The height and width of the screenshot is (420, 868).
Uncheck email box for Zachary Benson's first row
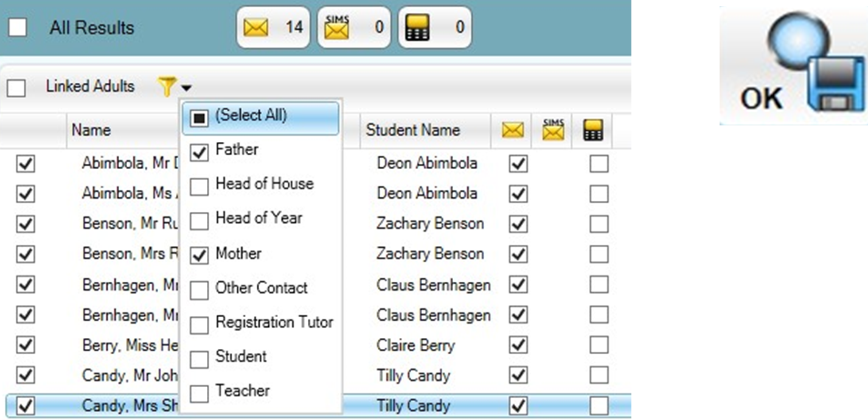(x=518, y=224)
